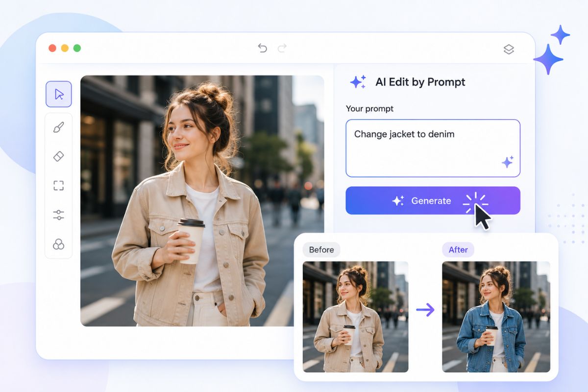The width and height of the screenshot is (588, 392).
Task: Click the Undo arrow
Action: pos(263,48)
